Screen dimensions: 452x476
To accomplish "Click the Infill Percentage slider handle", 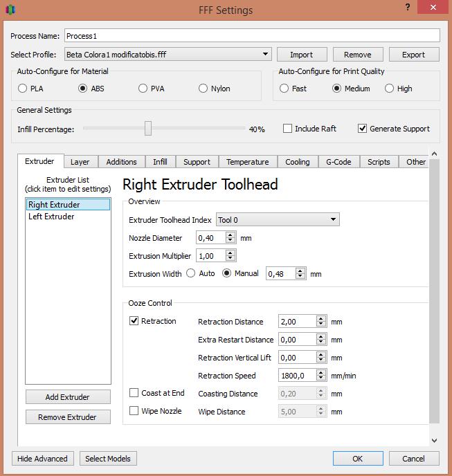I will point(148,129).
